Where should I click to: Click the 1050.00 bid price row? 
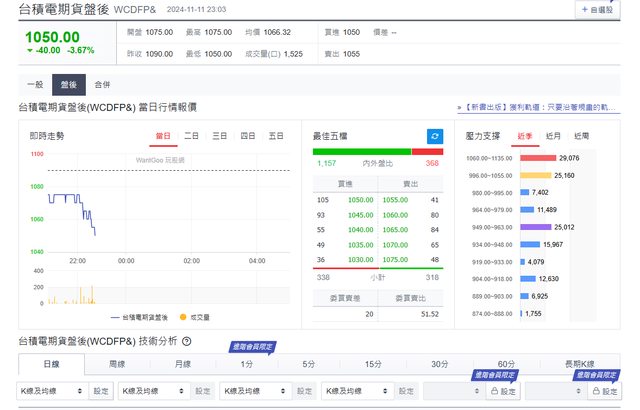[x=360, y=200]
